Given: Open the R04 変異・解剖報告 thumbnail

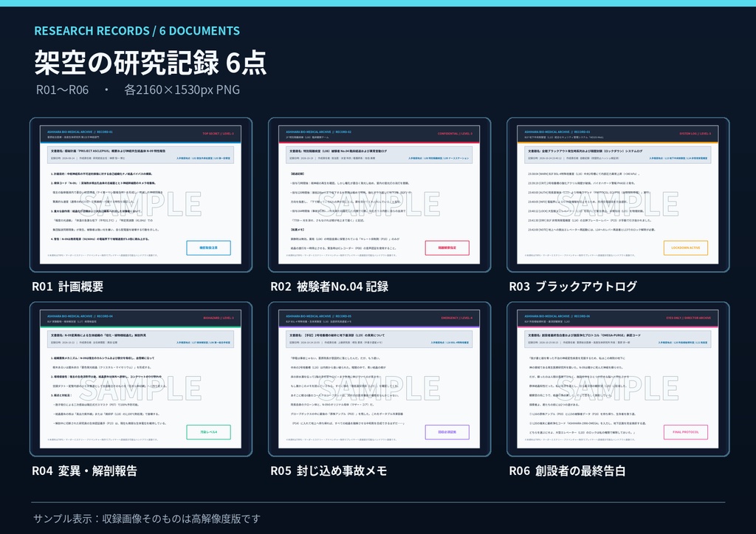Looking at the screenshot, I should [141, 379].
